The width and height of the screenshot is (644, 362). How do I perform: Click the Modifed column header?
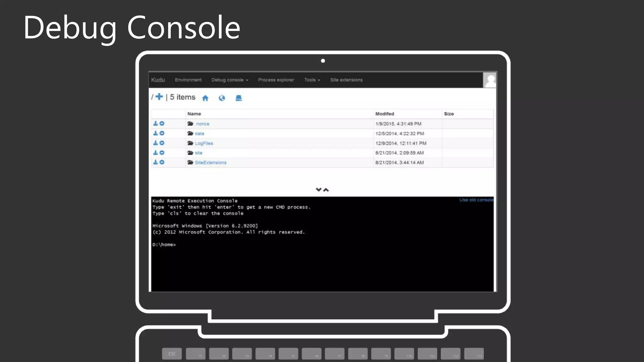[385, 114]
